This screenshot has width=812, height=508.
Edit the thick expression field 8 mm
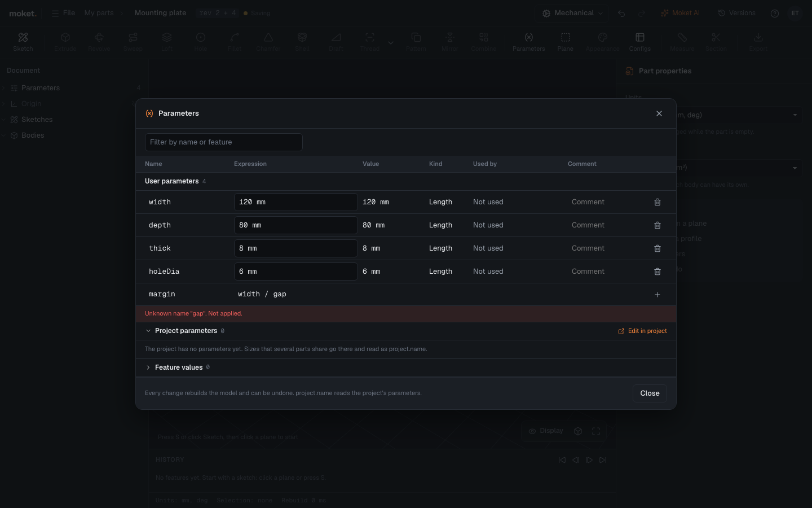point(296,248)
